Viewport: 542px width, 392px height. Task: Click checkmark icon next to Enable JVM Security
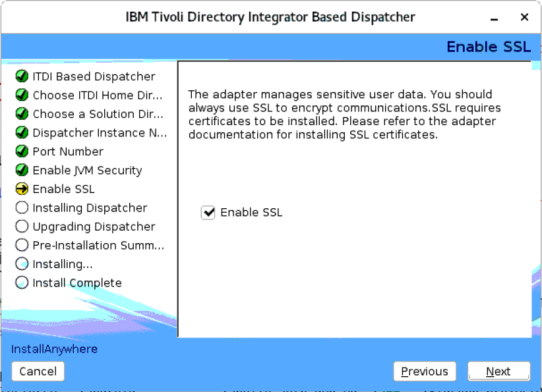coord(22,170)
